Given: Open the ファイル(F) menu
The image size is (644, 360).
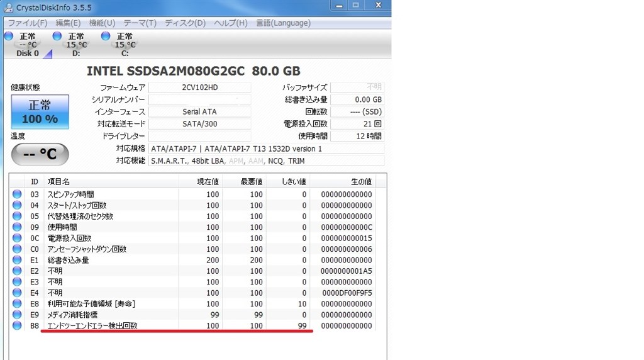Looking at the screenshot, I should (x=28, y=23).
